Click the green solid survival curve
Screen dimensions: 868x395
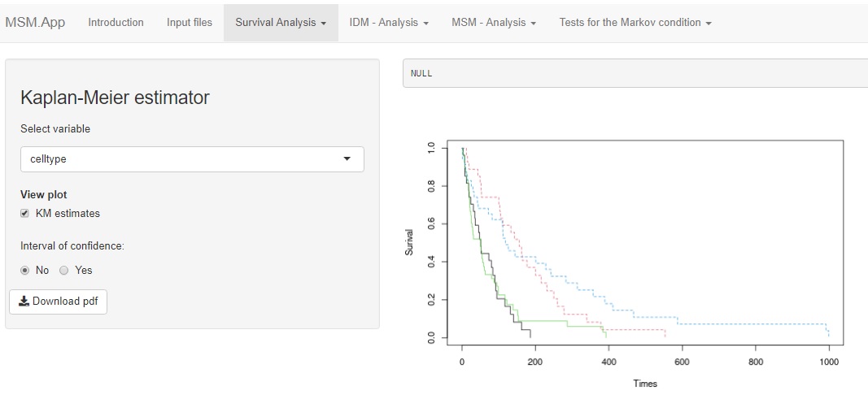pyautogui.click(x=553, y=321)
